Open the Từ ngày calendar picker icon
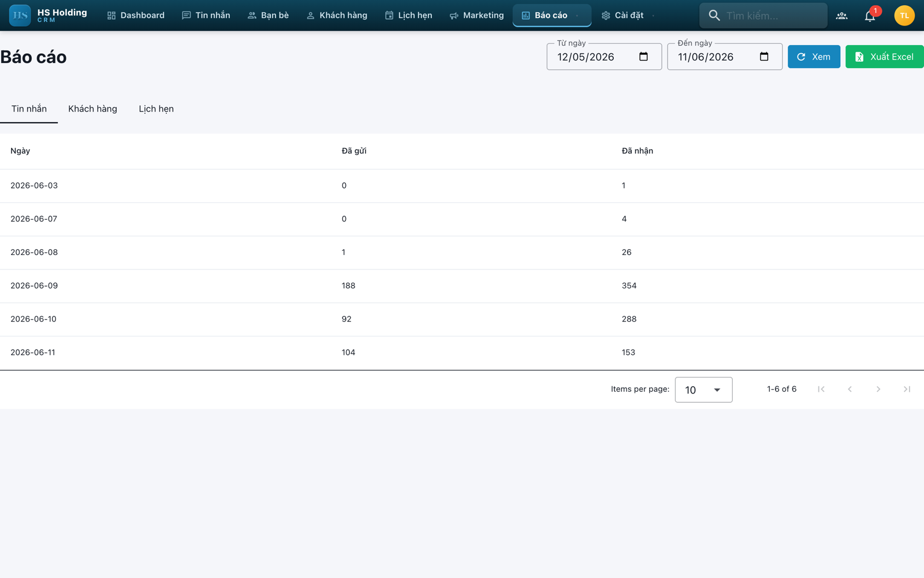Viewport: 924px width, 578px height. pos(643,57)
